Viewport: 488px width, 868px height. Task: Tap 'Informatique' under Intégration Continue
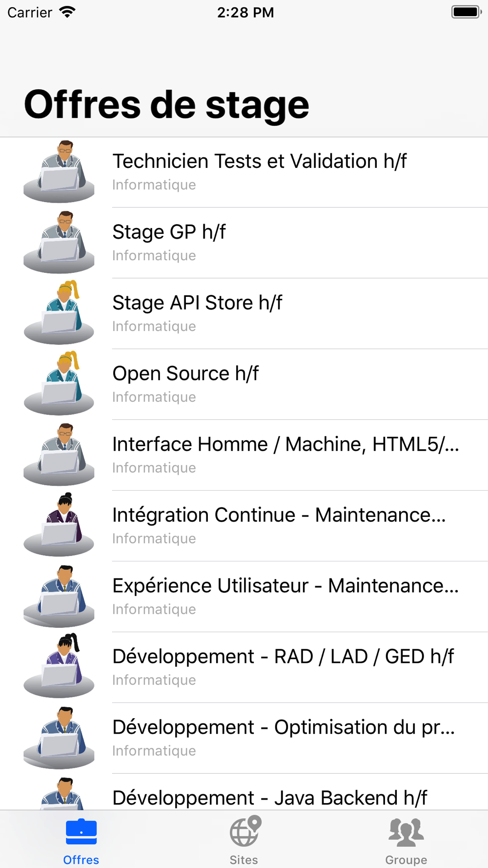(x=154, y=539)
